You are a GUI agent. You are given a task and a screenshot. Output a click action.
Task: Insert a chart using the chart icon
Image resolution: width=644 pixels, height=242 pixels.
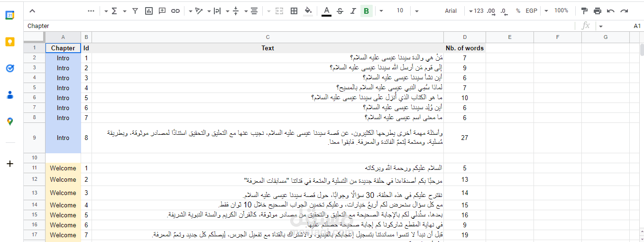point(148,10)
